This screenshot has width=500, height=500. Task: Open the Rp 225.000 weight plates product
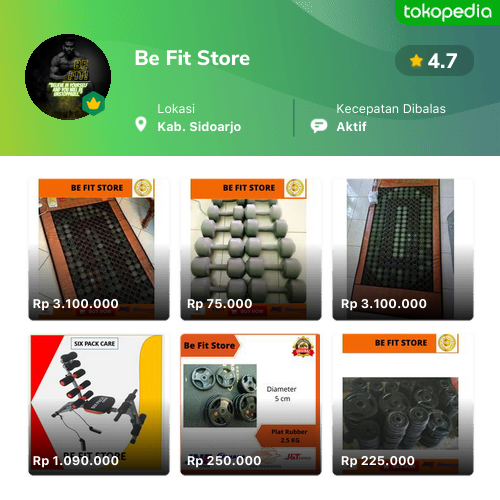(403, 404)
